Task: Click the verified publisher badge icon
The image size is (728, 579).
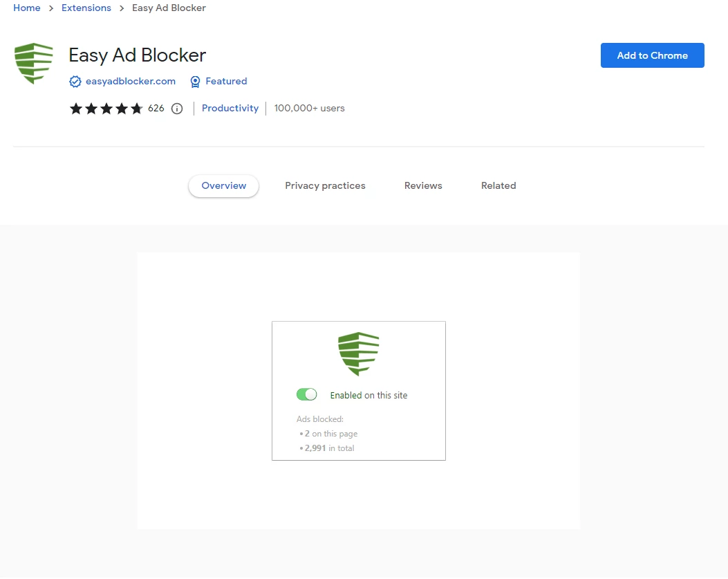Action: [x=75, y=82]
